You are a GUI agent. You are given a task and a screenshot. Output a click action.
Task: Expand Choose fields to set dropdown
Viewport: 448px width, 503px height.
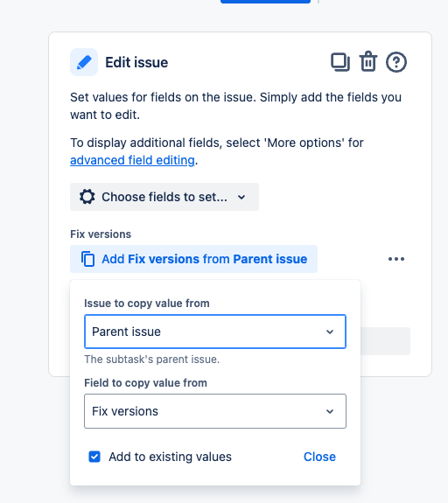point(164,197)
